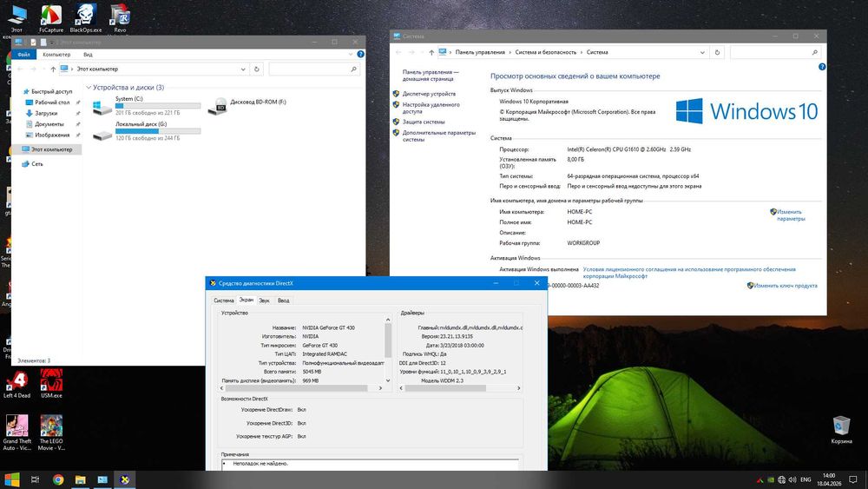Click Система и безопасность breadcrumb
The width and height of the screenshot is (868, 489).
(545, 53)
